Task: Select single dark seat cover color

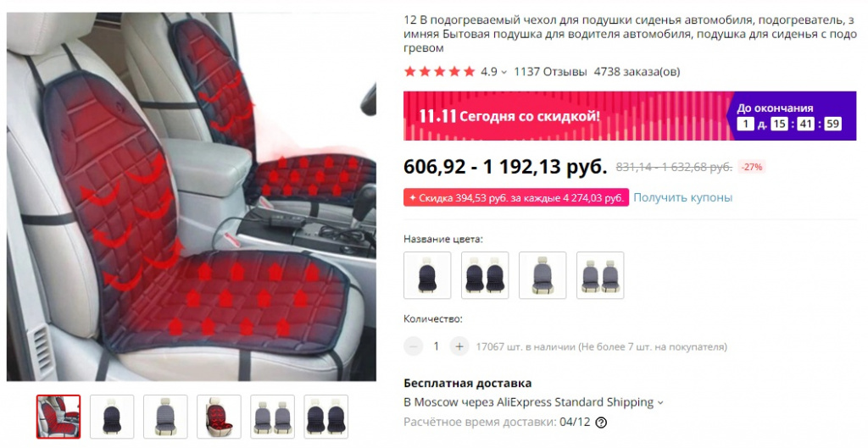Action: tap(427, 275)
